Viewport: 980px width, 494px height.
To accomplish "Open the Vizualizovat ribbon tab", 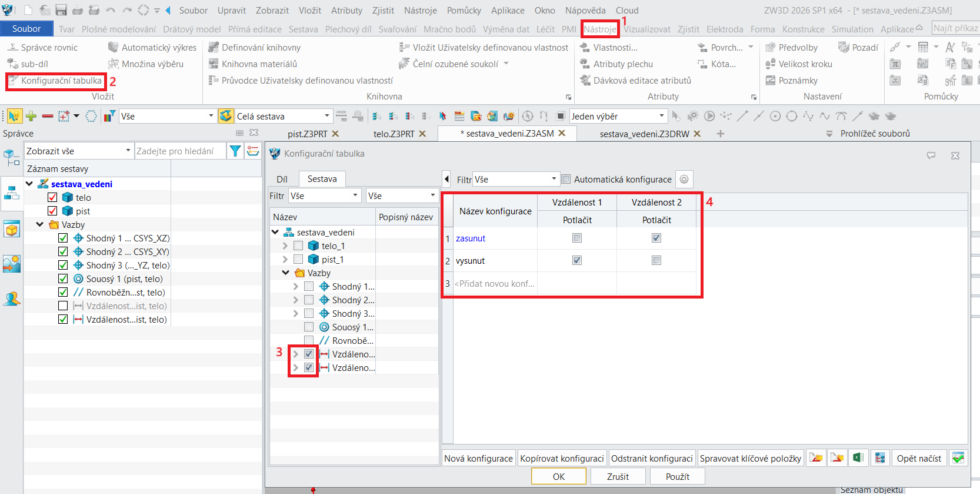I will pos(646,29).
